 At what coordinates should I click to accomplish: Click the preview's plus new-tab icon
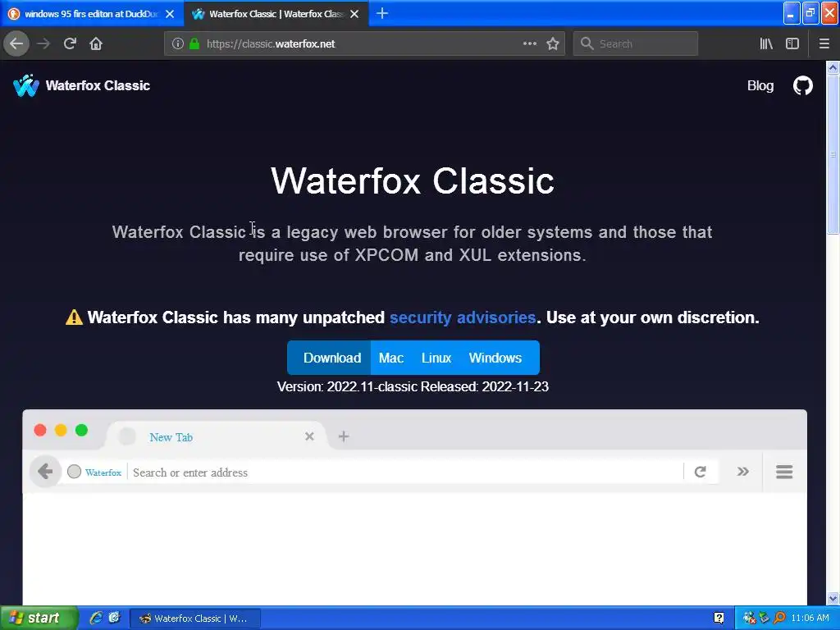344,436
